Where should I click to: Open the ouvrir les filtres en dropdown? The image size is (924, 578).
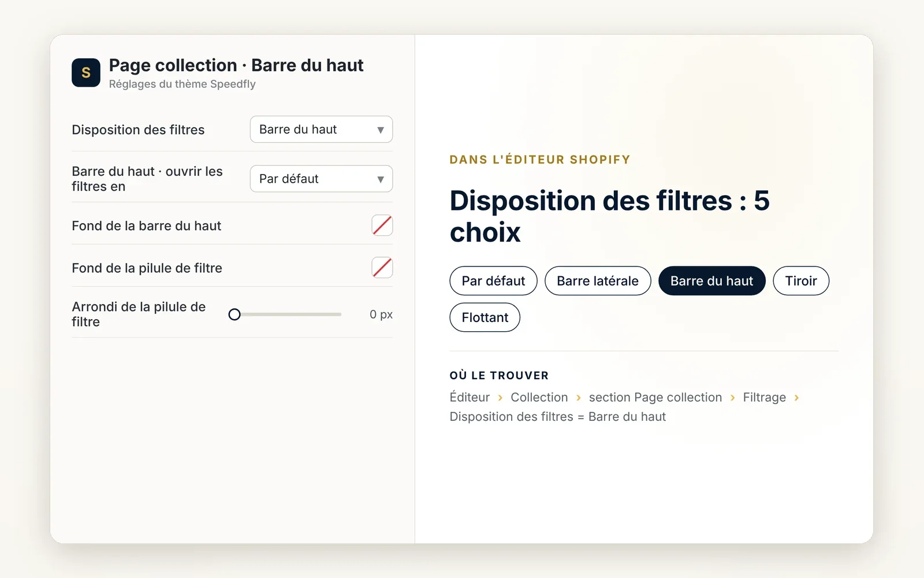pos(321,179)
